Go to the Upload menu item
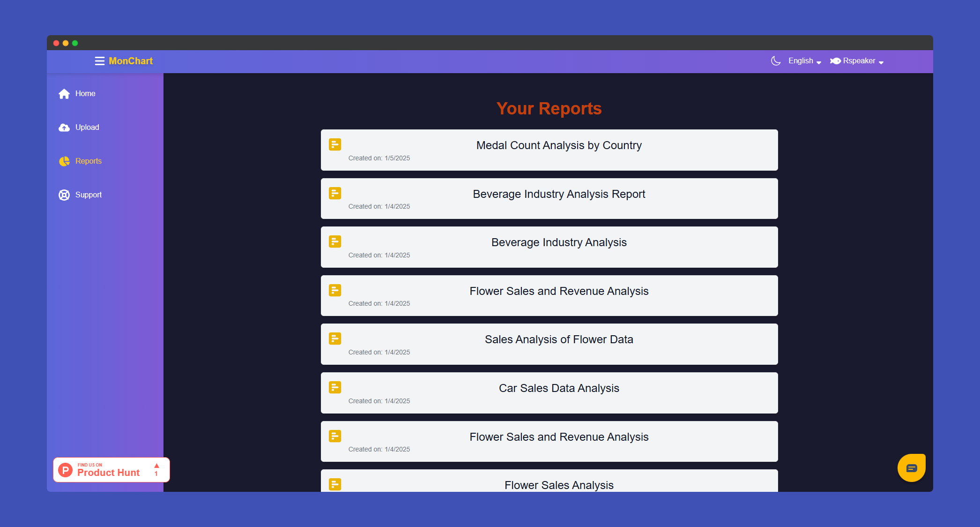980x527 pixels. coord(87,128)
